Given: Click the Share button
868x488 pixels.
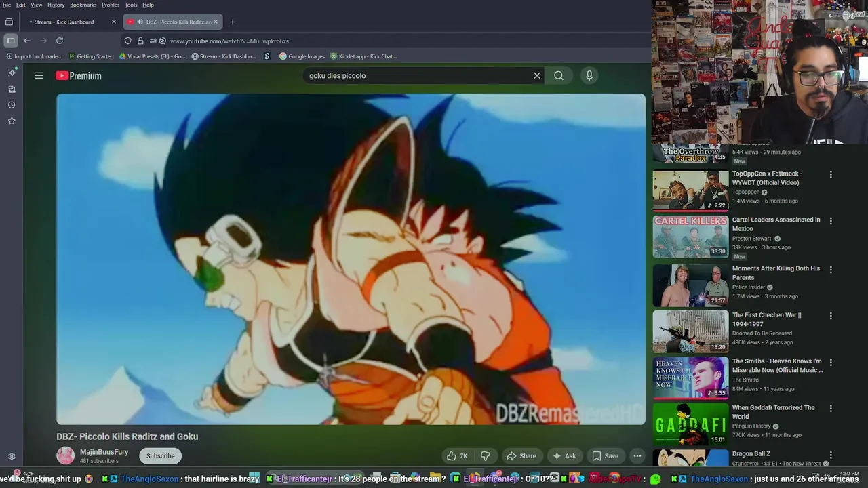Looking at the screenshot, I should [x=521, y=456].
